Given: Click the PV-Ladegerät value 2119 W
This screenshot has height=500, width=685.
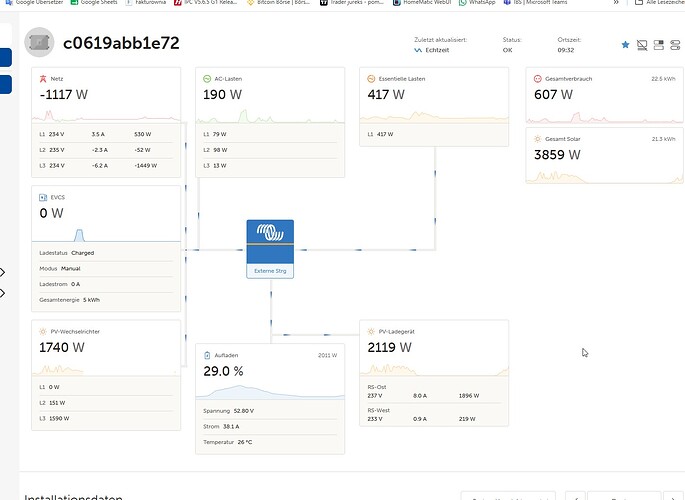Looking at the screenshot, I should (389, 347).
